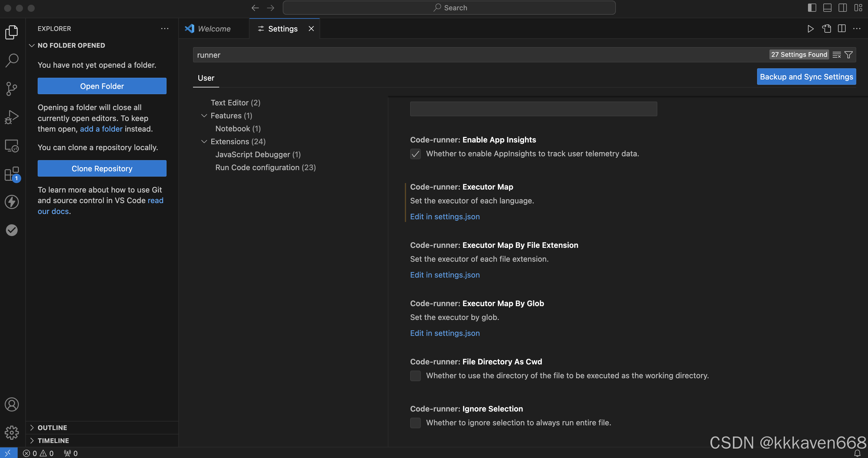Viewport: 868px width, 458px height.
Task: Open the Run and Debug view
Action: pos(12,117)
